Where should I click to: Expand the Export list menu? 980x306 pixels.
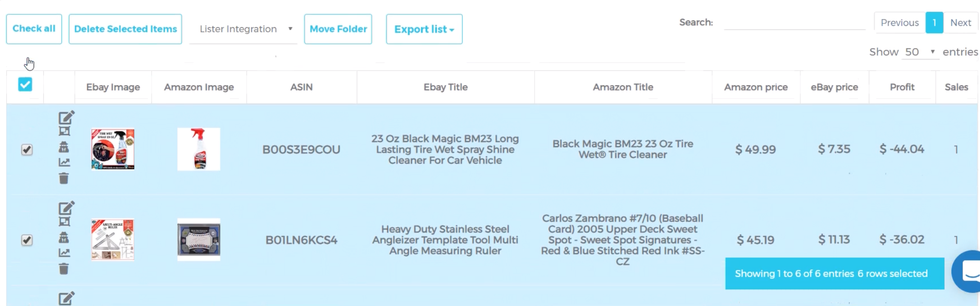(x=424, y=29)
